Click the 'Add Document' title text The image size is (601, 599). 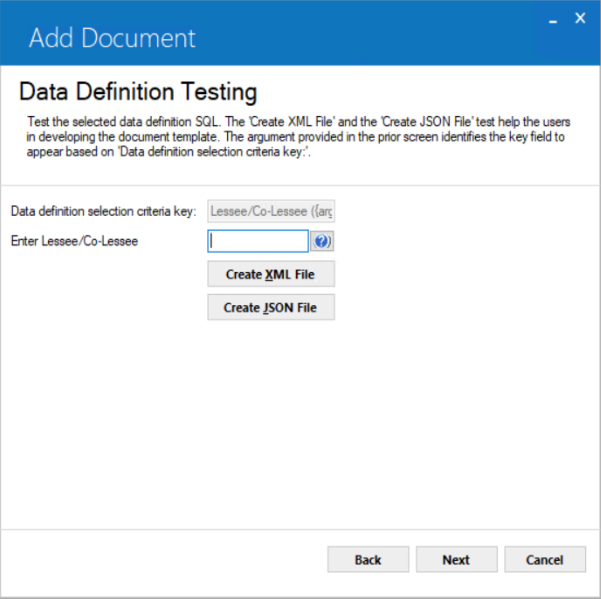point(112,38)
